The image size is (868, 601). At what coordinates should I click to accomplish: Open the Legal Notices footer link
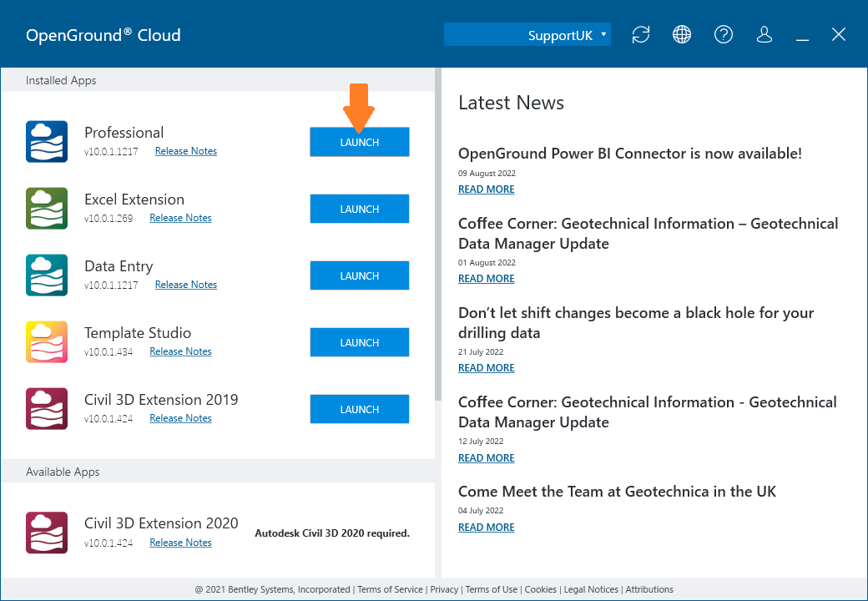(591, 589)
